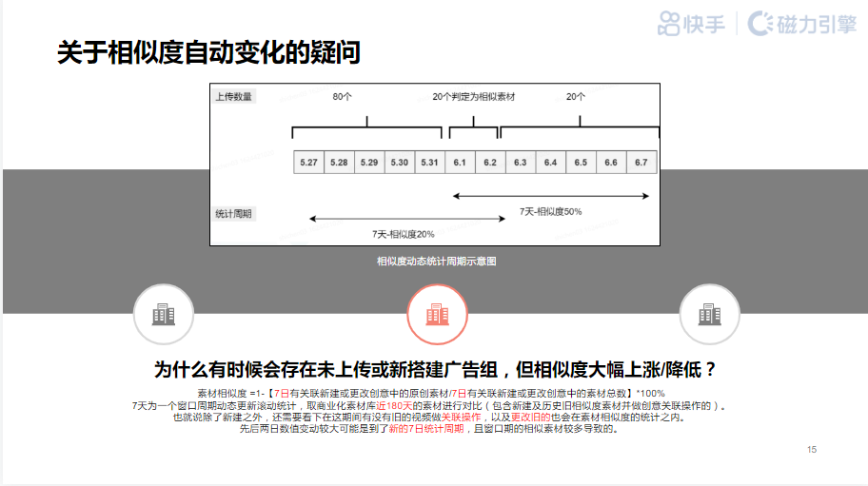Click the 5.27 date cell

(307, 163)
